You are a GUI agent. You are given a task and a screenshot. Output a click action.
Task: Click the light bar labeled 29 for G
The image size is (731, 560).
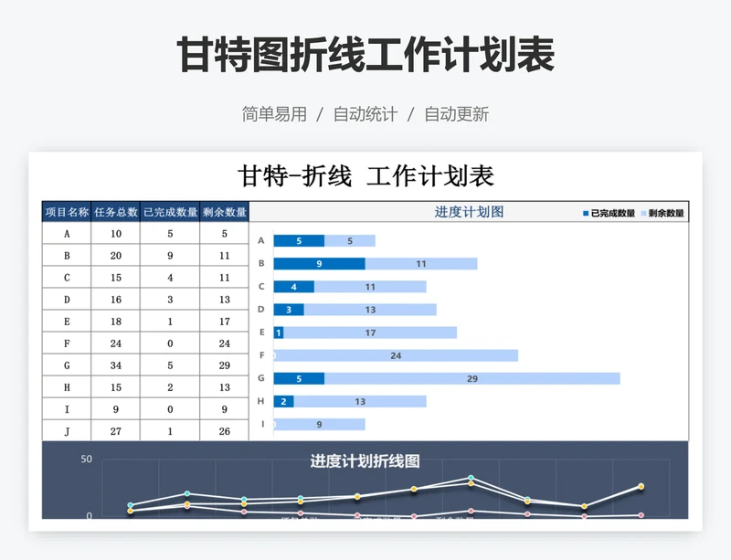point(472,378)
